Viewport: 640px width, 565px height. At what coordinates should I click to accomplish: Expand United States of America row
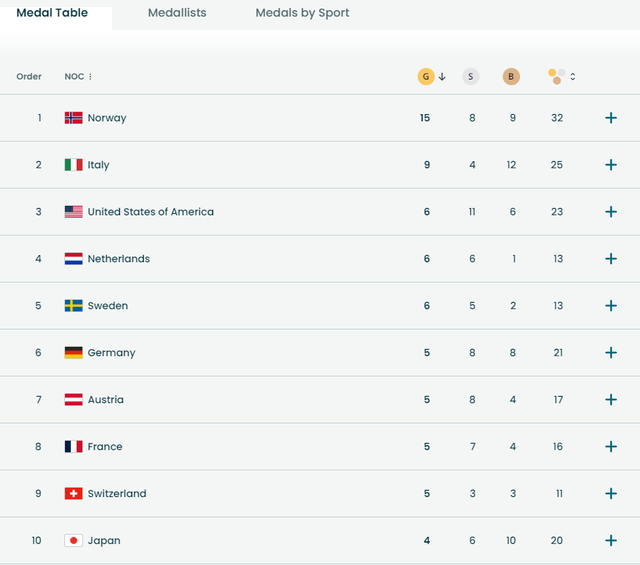coord(611,212)
